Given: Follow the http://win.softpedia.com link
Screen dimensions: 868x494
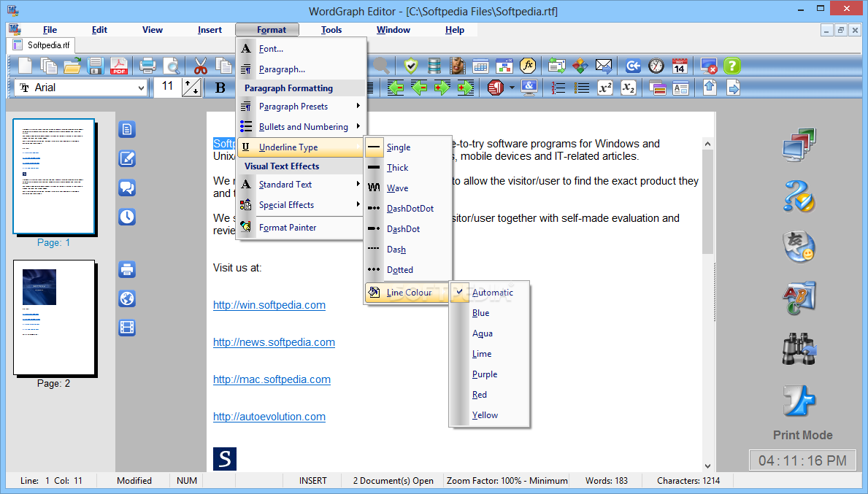Looking at the screenshot, I should point(269,305).
